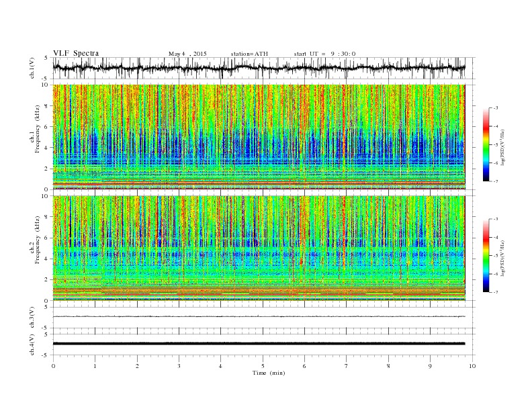Viewport: 532px width, 411px height.
Task: Click the 'VLF Spectra' title text
Action: pyautogui.click(x=76, y=53)
